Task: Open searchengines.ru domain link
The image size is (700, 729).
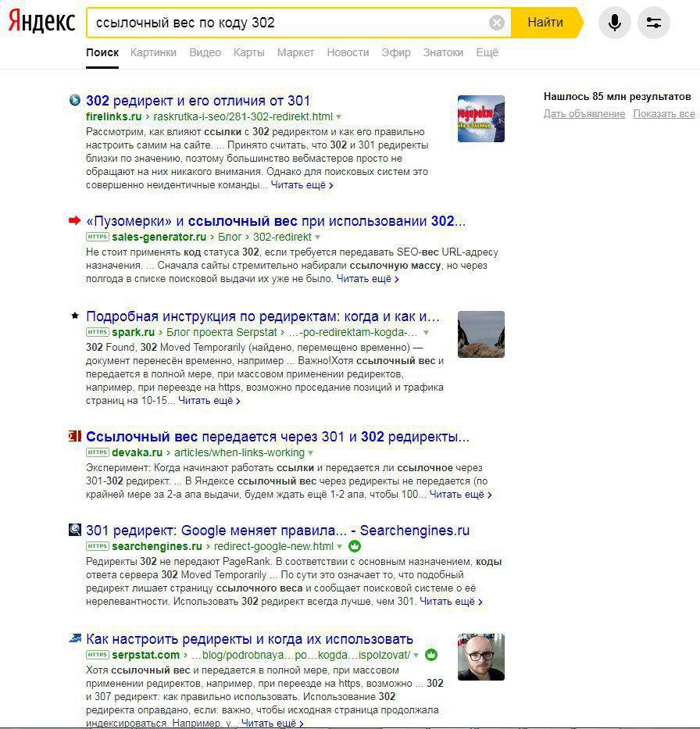Action: click(157, 547)
